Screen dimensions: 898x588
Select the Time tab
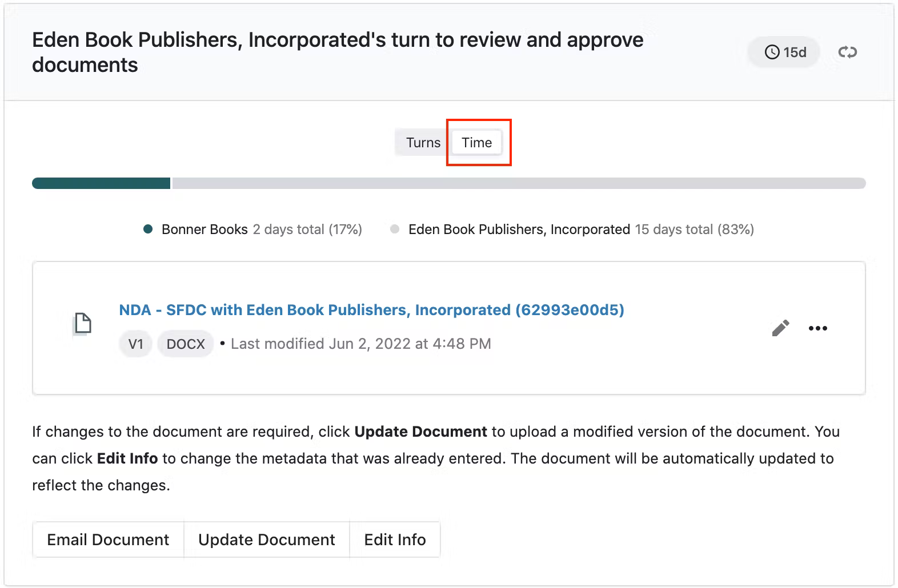point(476,143)
